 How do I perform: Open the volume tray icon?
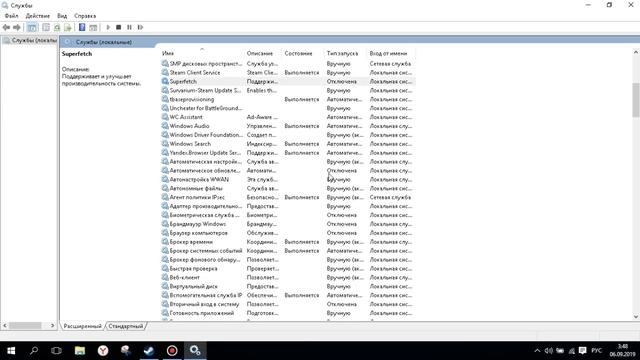pos(549,351)
